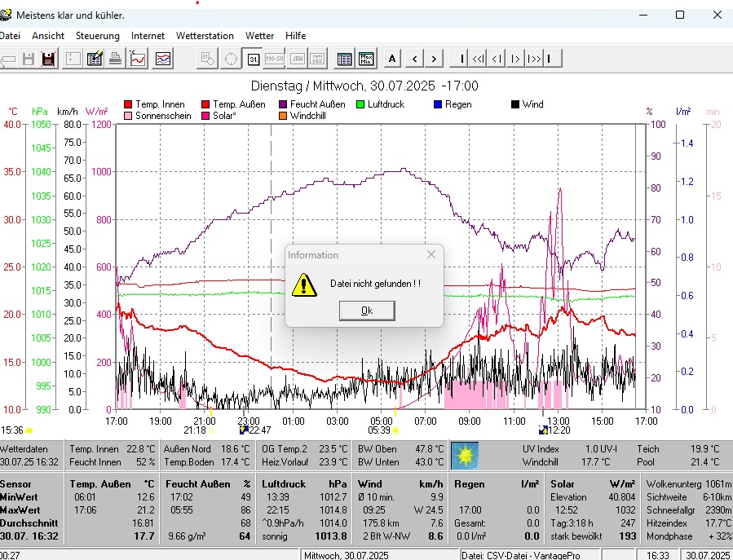Open the Steuerung menu
Image resolution: width=733 pixels, height=560 pixels.
point(97,36)
